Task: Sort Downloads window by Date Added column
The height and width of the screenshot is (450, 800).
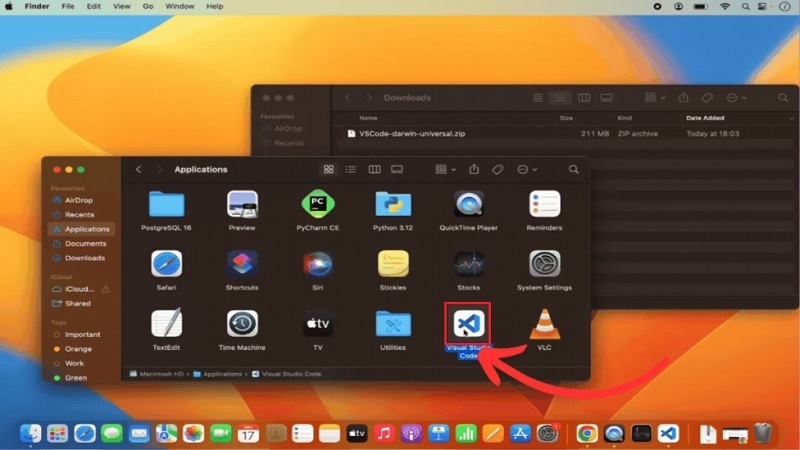Action: pyautogui.click(x=705, y=118)
